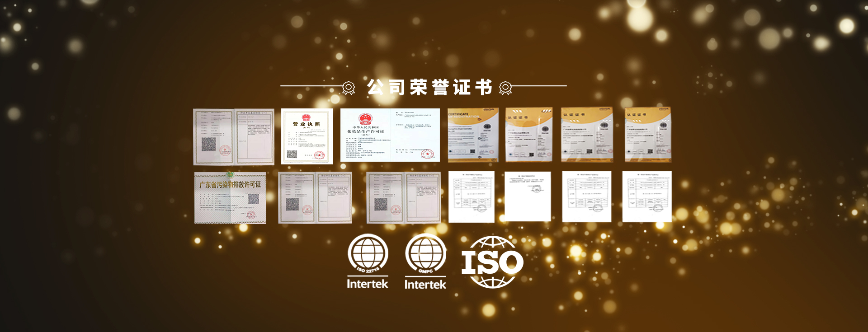View the middle orange 认证证书 certificate
This screenshot has height=332, width=868.
pyautogui.click(x=587, y=135)
